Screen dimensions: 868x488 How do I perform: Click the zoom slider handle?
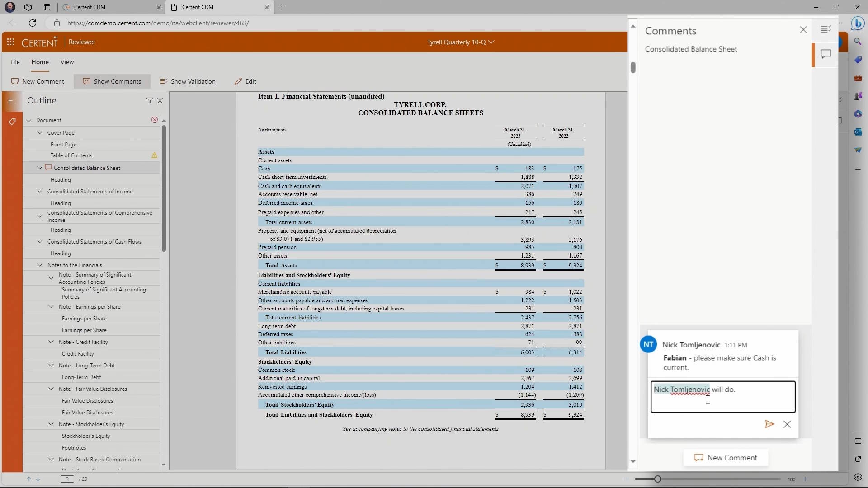657,479
